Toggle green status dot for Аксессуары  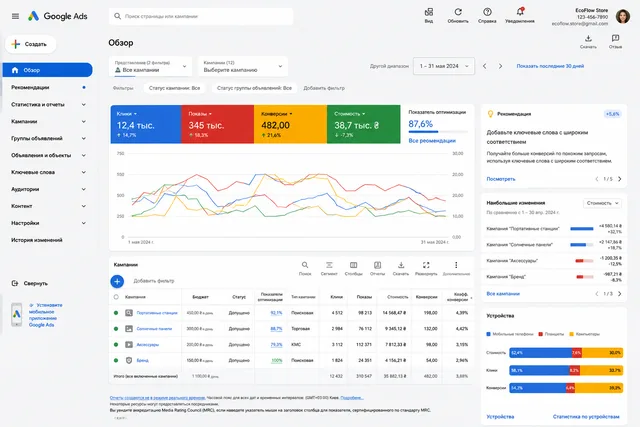click(116, 345)
